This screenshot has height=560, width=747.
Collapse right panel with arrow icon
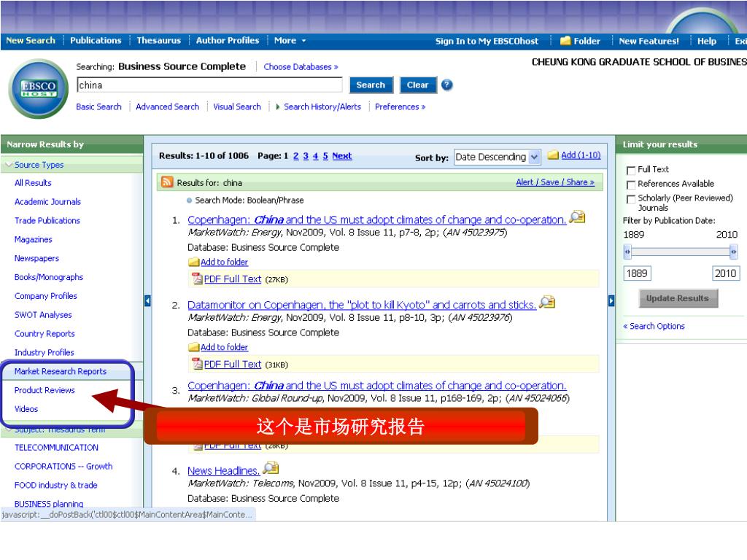611,301
